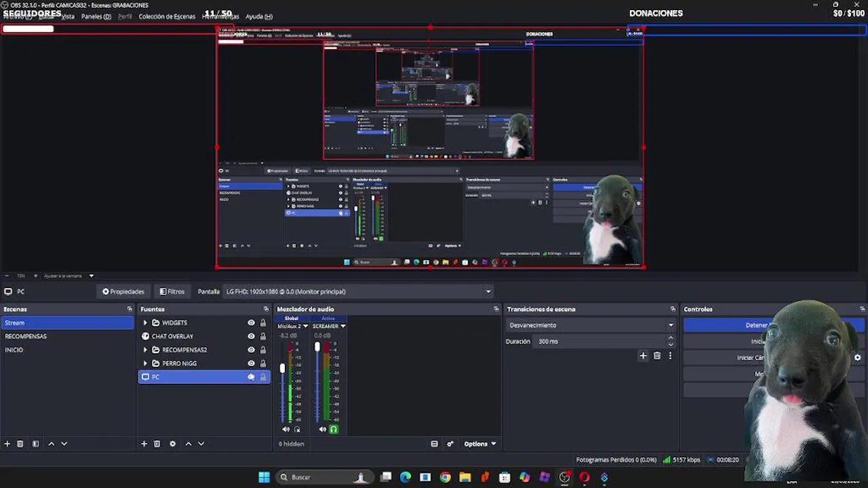Unlock the CHAT OVERLAY source

(x=263, y=336)
